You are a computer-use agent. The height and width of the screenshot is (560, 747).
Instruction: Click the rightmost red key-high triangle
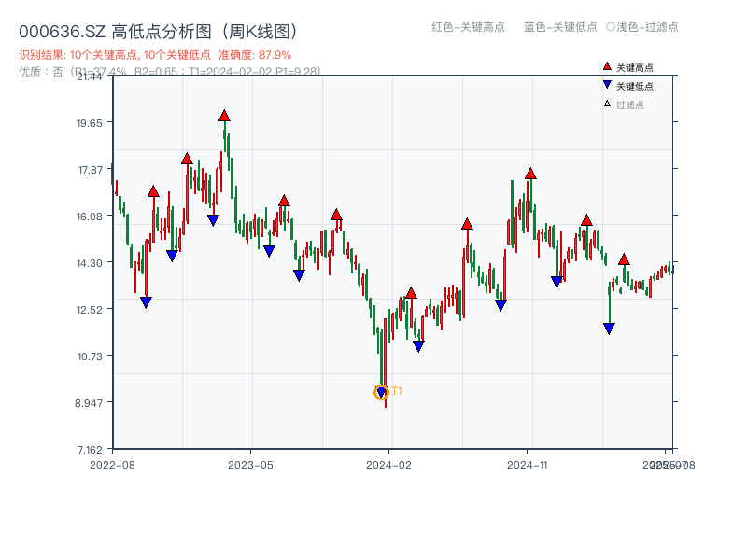tap(624, 259)
